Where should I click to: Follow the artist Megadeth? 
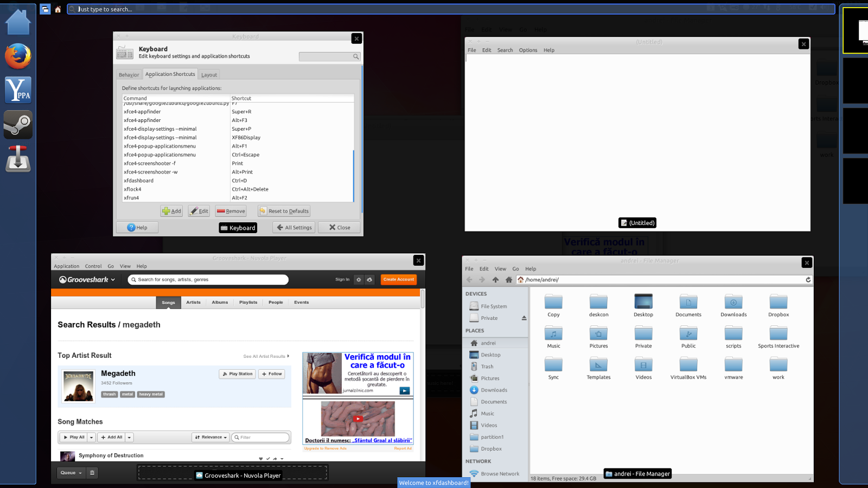pyautogui.click(x=272, y=374)
